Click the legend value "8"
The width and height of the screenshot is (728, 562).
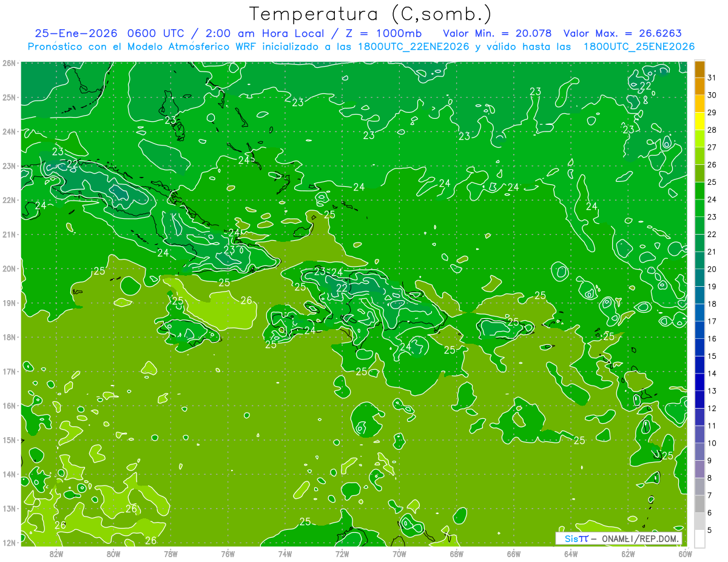click(709, 478)
